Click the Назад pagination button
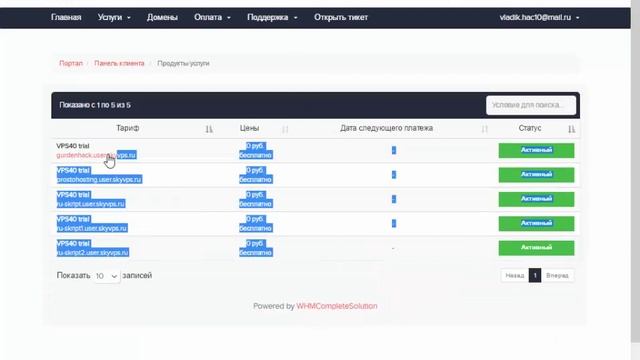This screenshot has height=360, width=640. (x=515, y=276)
